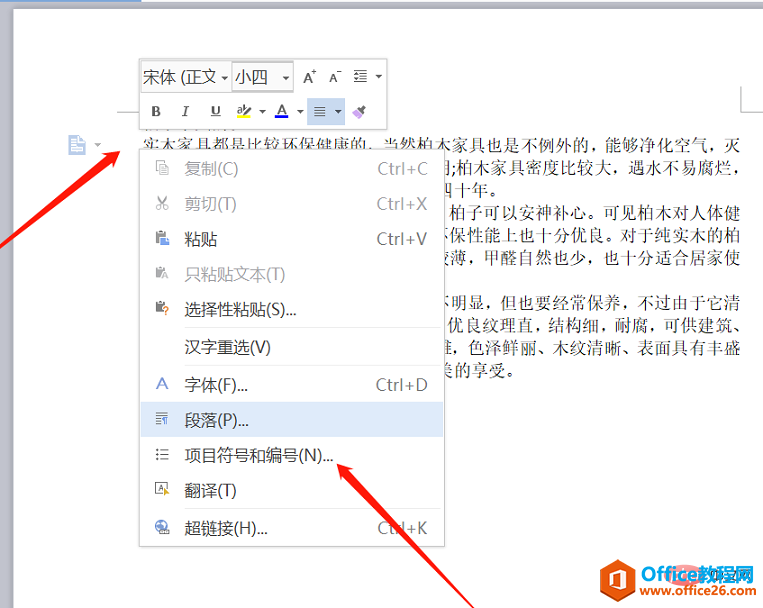Viewport: 763px width, 608px height.
Task: Open highlight color dropdown arrow
Action: (262, 111)
